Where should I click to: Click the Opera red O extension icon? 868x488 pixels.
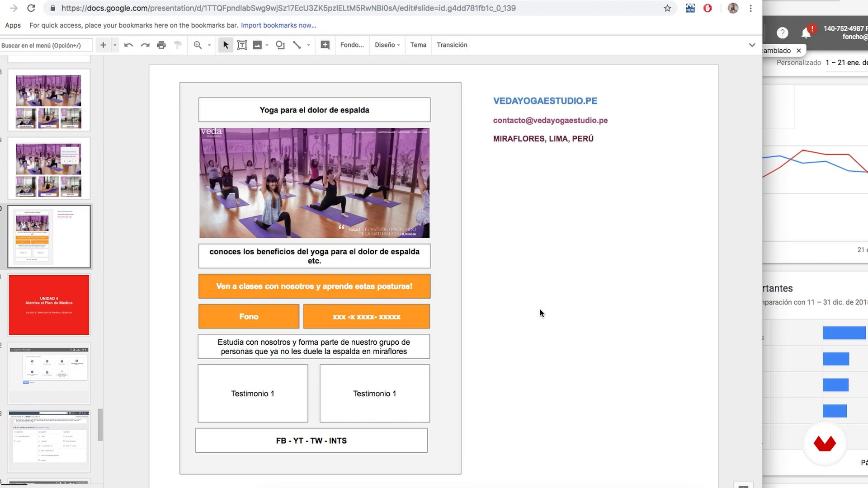[x=708, y=8]
